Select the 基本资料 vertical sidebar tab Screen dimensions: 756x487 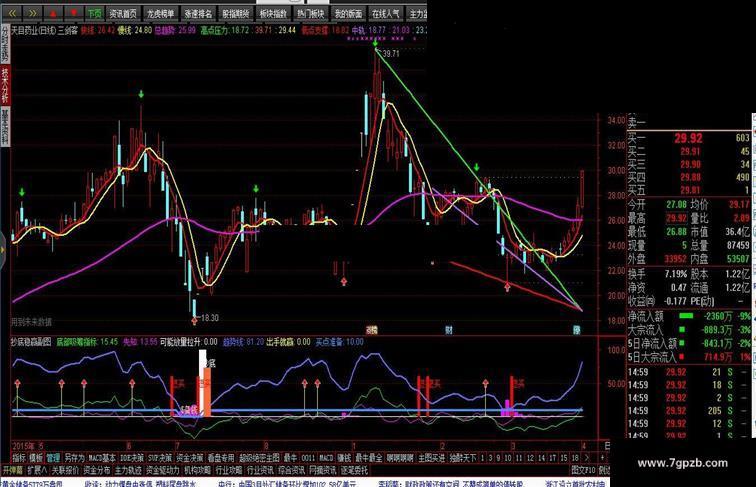tap(5, 127)
